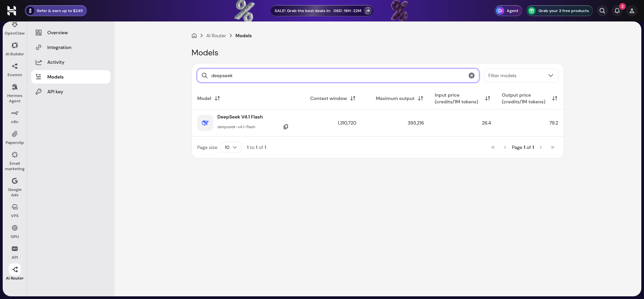
Task: Go to the Integration menu item
Action: (x=71, y=47)
